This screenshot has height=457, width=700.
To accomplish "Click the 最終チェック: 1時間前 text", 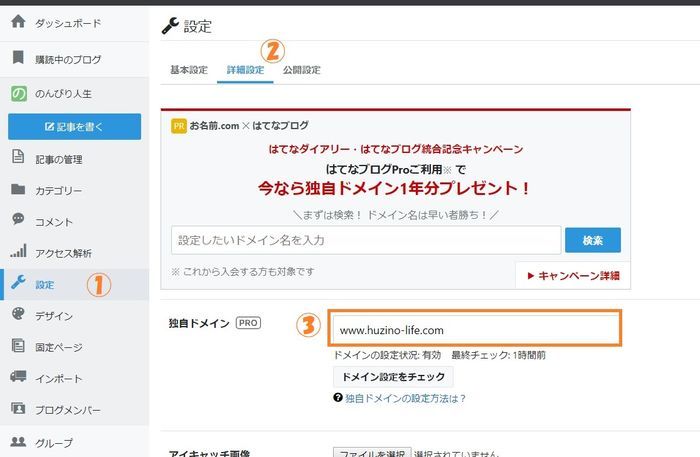I will pyautogui.click(x=499, y=355).
